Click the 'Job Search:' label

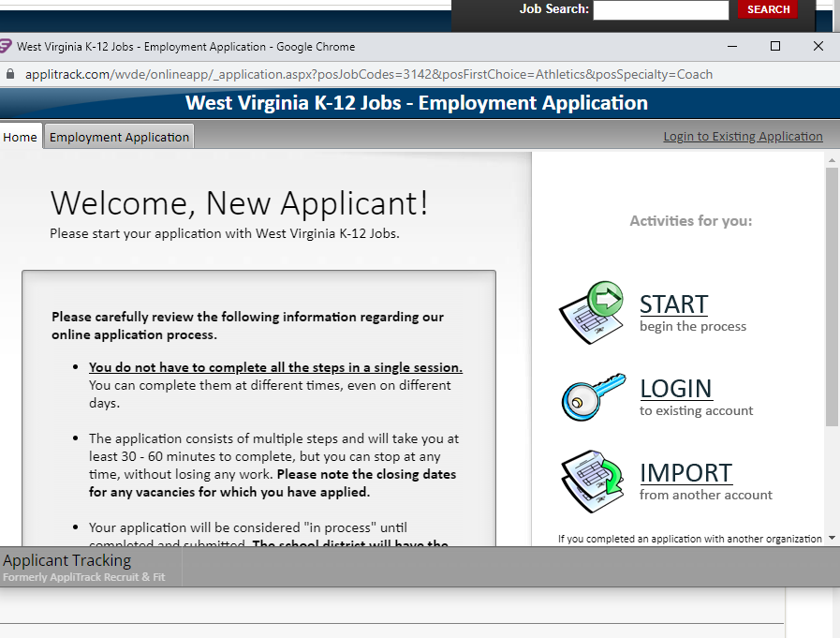tap(554, 9)
